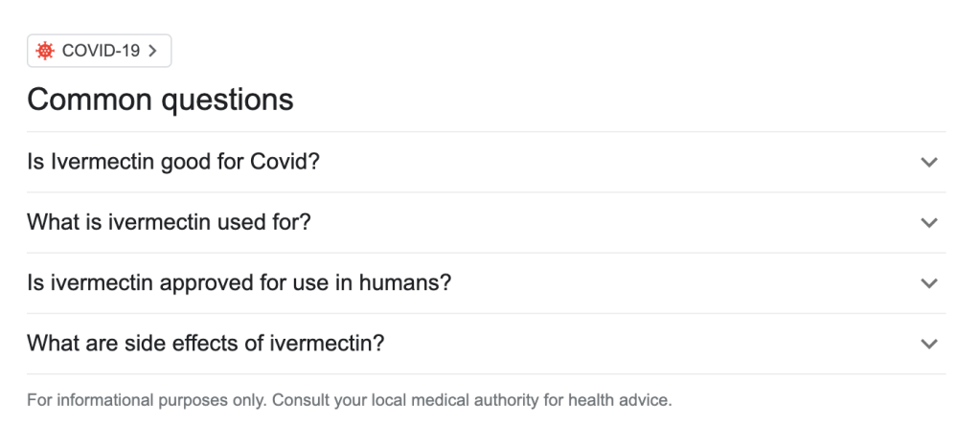Expand the chevron beside the side effects question
Image resolution: width=980 pixels, height=424 pixels.
pyautogui.click(x=927, y=344)
